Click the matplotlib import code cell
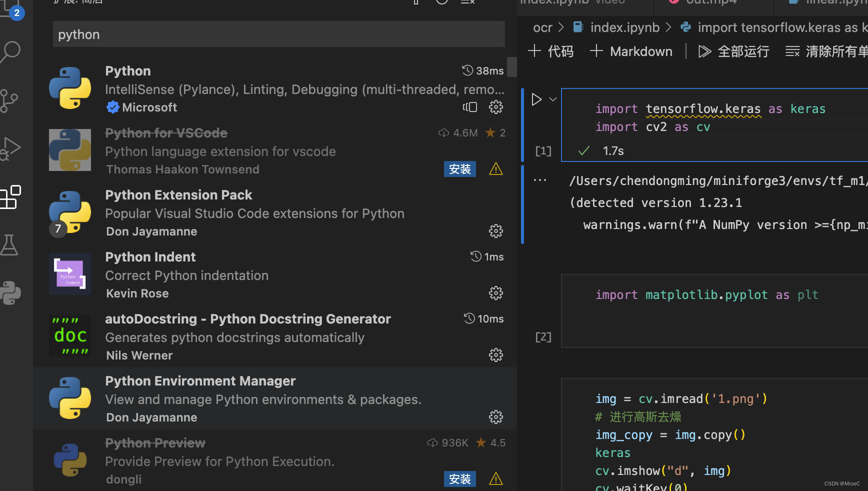Screen dimensions: 868x491 click(x=715, y=310)
